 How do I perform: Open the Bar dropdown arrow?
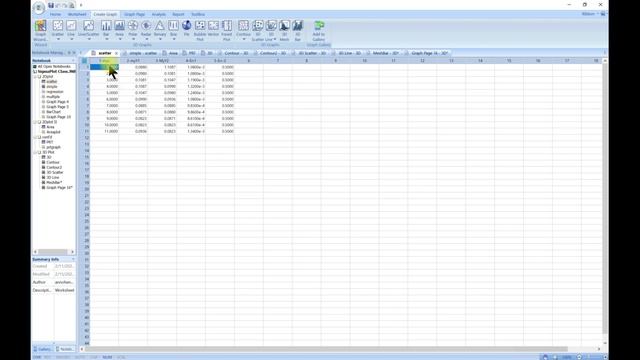tap(106, 39)
